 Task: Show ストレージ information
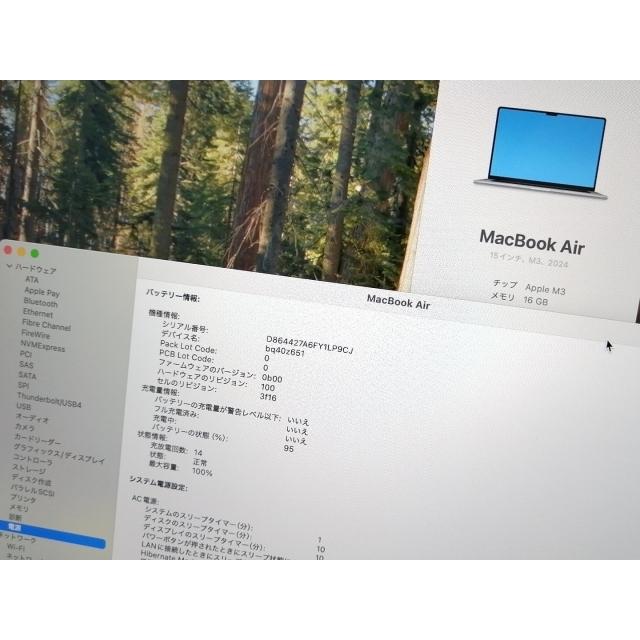(29, 468)
